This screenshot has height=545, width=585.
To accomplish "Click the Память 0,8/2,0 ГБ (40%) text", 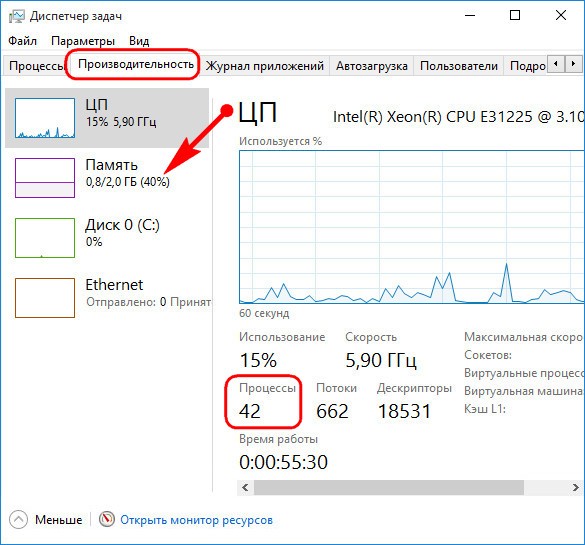I will pos(128,182).
